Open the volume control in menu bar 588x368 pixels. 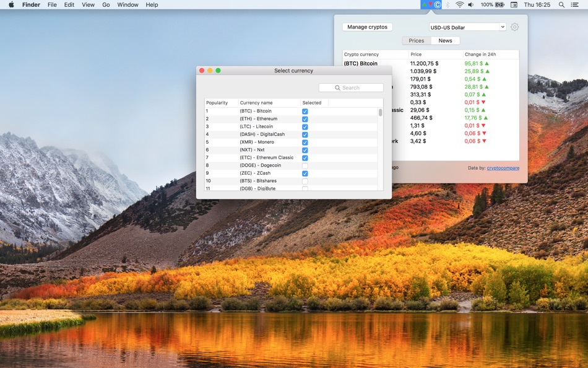click(471, 4)
